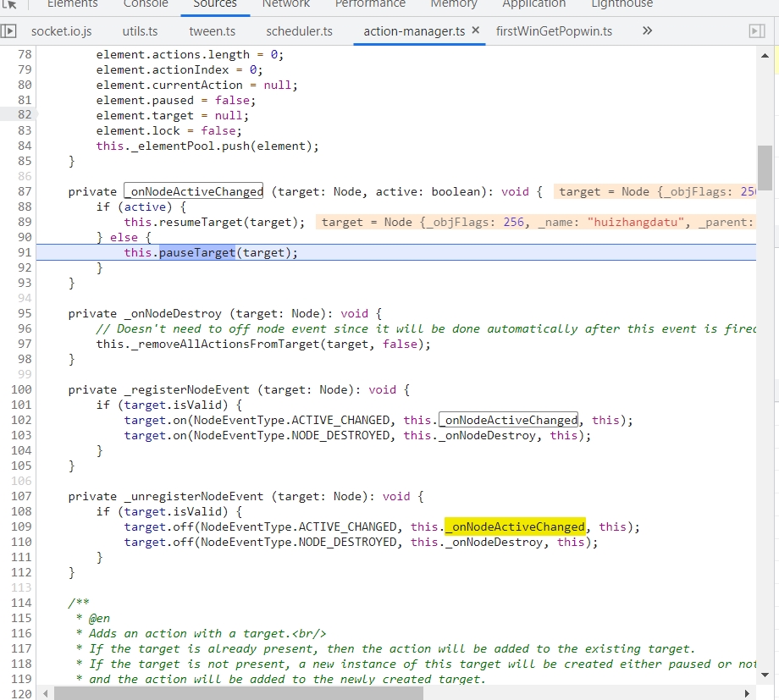Click _onNodeDestroy method name on line 95

pyautogui.click(x=173, y=313)
